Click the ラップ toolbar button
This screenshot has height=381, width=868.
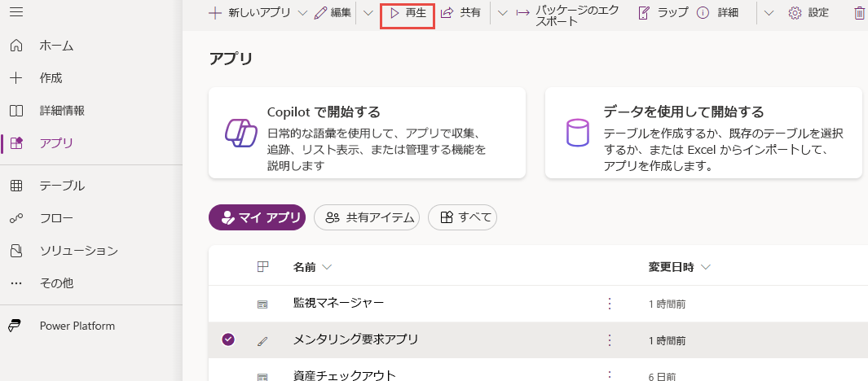(663, 13)
